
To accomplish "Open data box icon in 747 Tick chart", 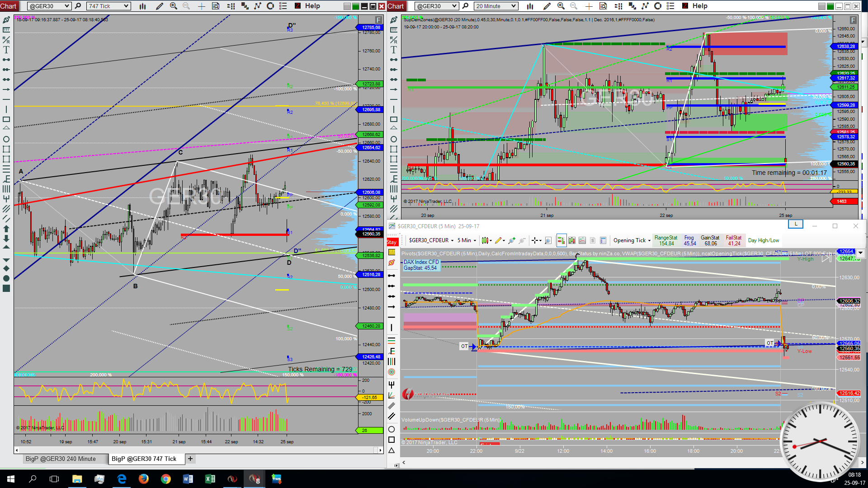I will [x=216, y=6].
